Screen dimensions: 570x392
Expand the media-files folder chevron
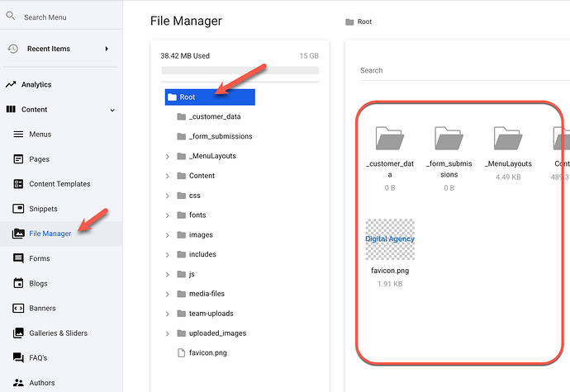(167, 295)
